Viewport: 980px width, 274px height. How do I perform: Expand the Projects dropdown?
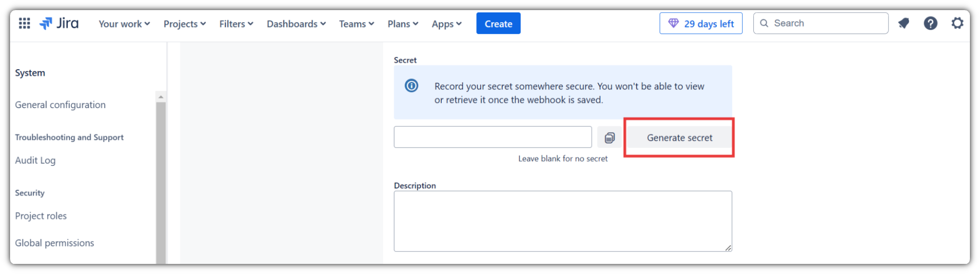point(185,24)
